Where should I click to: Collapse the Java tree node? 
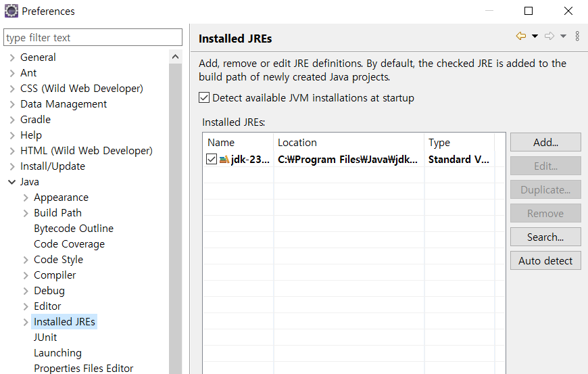pos(12,182)
